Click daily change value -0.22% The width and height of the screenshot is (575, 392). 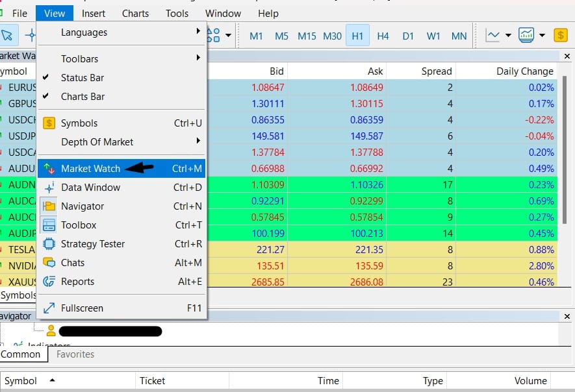pyautogui.click(x=539, y=120)
